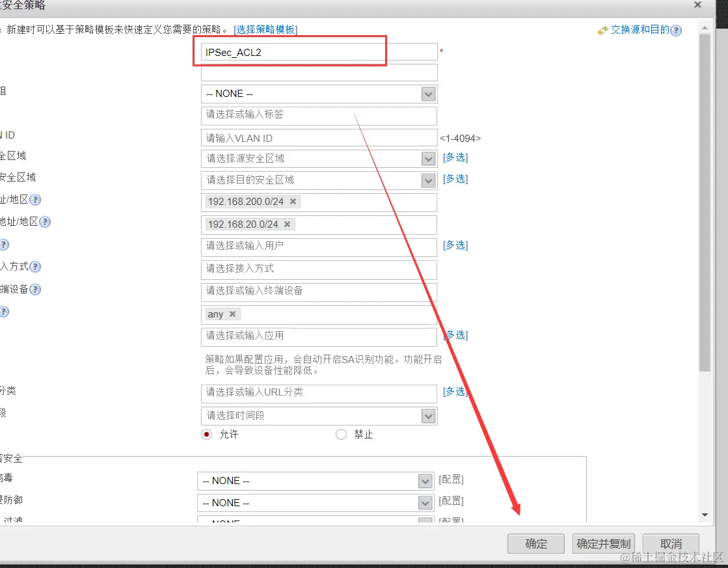728x568 pixels.
Task: Click the 请选择接入方式 access method field
Action: (319, 270)
